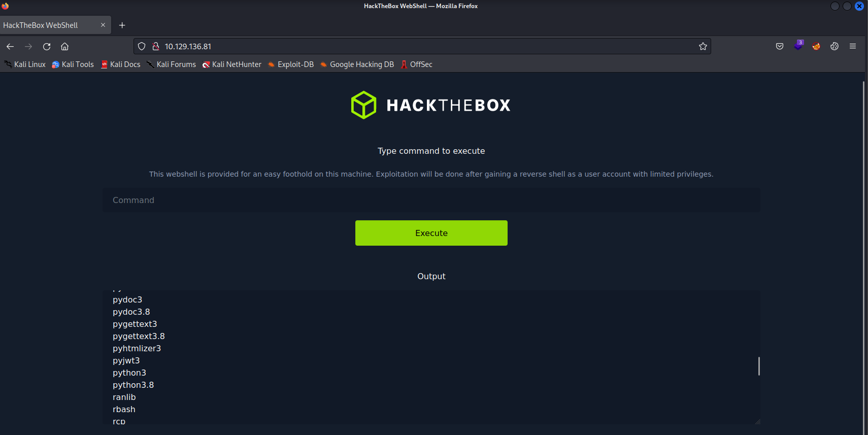
Task: Go back using the back arrow
Action: (10, 46)
